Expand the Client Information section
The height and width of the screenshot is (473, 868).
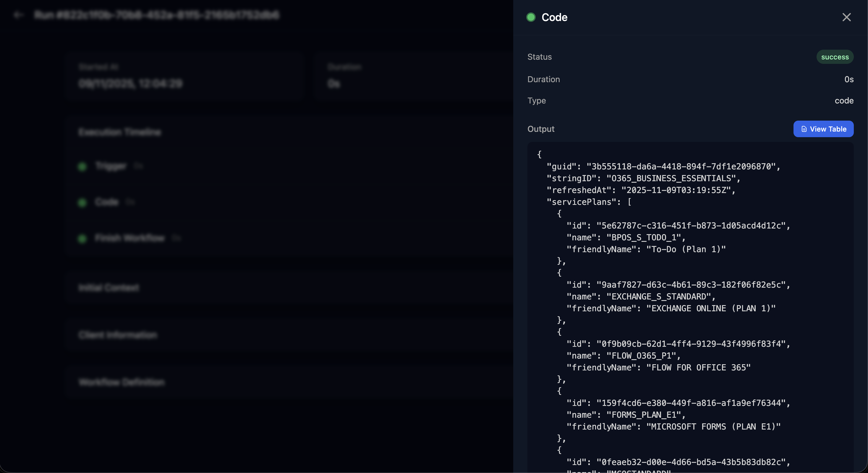[118, 335]
